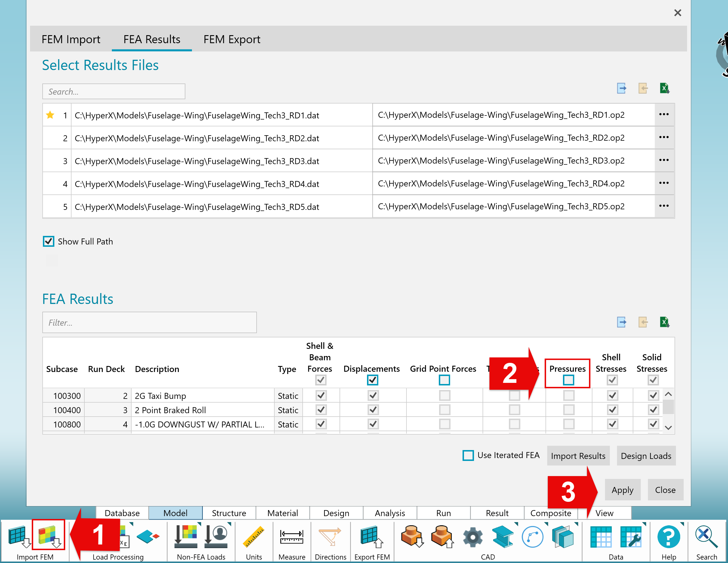Select the FuselageWing_Tech3_RD3.dat row
Viewport: 728px width, 563px height.
click(x=222, y=161)
